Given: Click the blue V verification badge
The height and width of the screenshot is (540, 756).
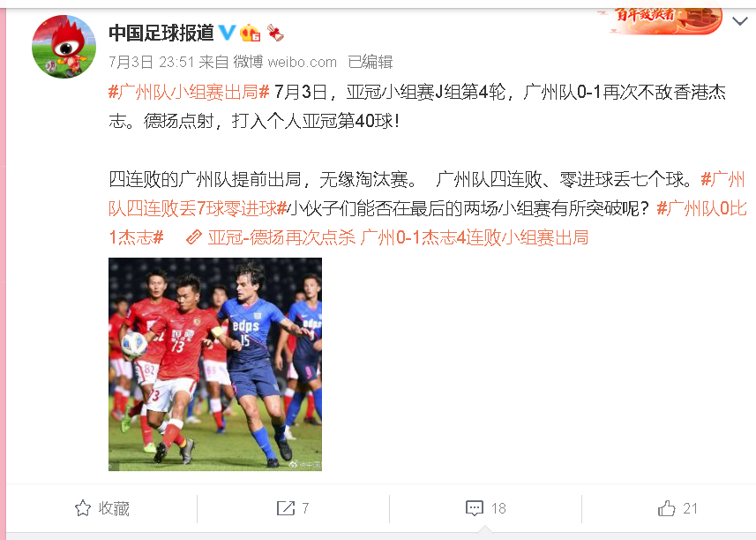Looking at the screenshot, I should 227,33.
